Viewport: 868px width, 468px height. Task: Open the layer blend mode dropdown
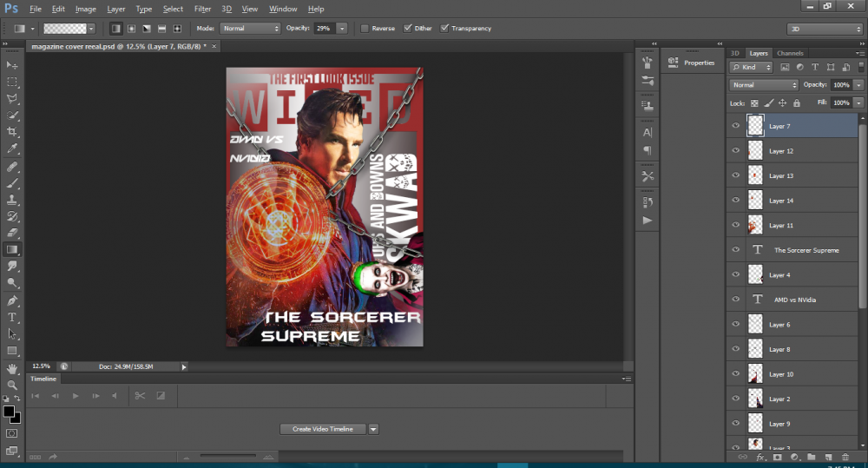[x=764, y=85]
